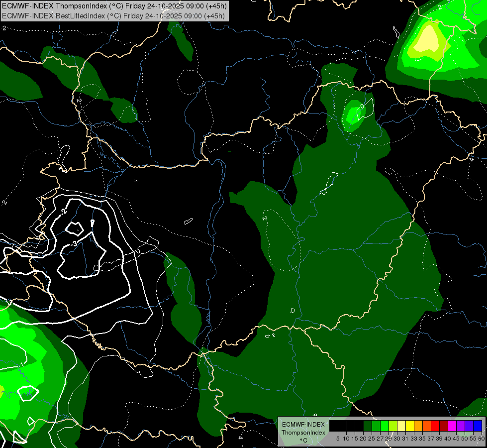The height and width of the screenshot is (448, 487).
Task: Click the legend tick value 60
Action: 482,439
